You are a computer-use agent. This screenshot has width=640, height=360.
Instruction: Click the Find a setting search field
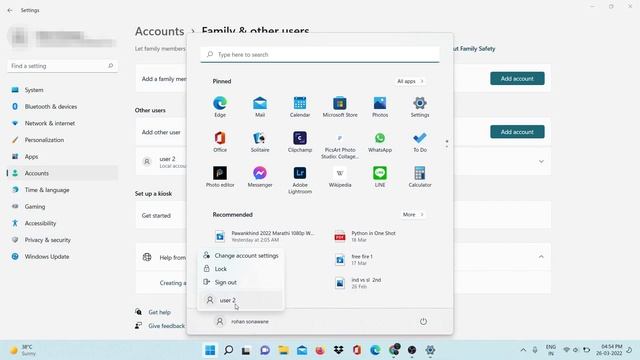point(62,66)
